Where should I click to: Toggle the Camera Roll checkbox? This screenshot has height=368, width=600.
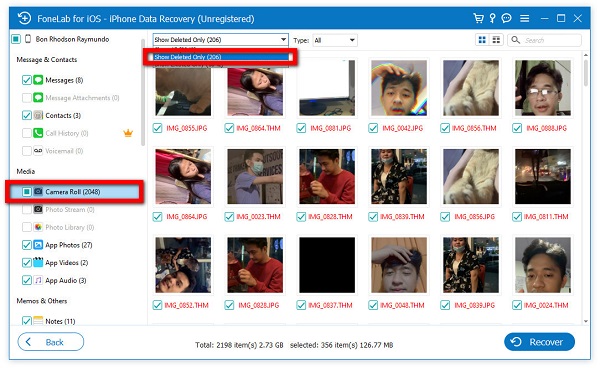coord(26,191)
